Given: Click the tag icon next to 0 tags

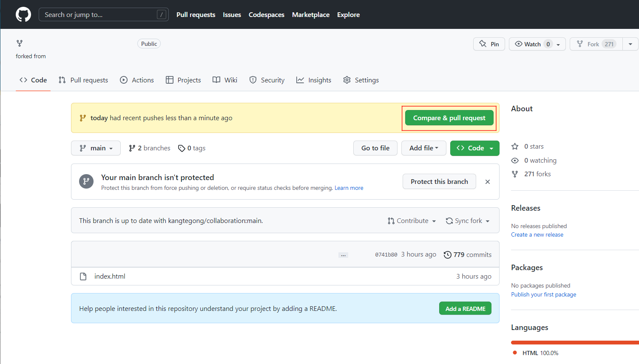Looking at the screenshot, I should coord(182,148).
